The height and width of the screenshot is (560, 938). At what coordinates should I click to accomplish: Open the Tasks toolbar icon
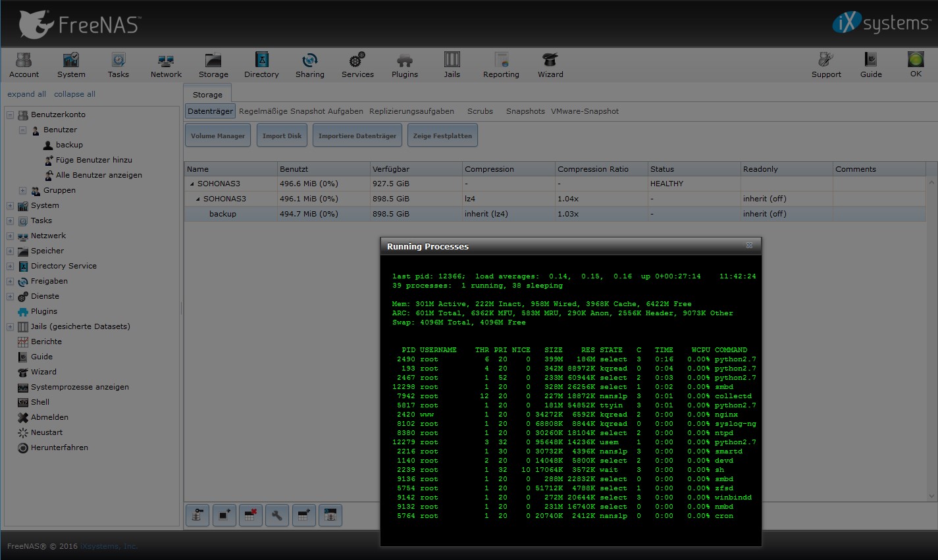pos(118,65)
